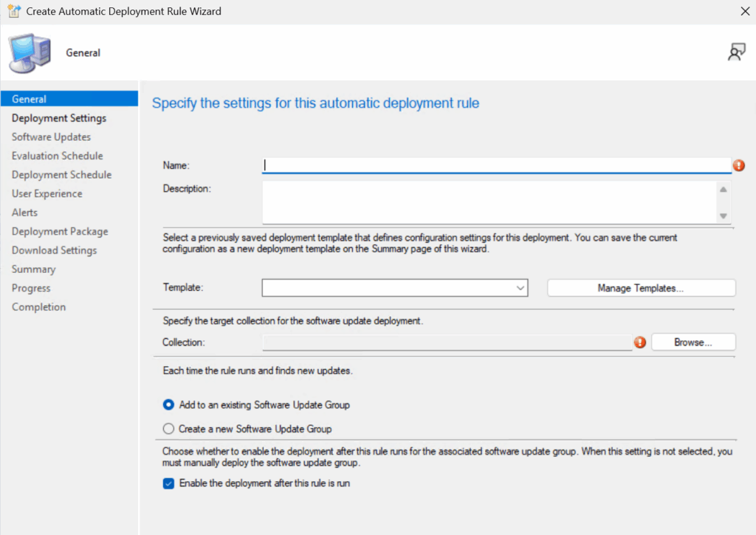The height and width of the screenshot is (535, 756).
Task: Click the wizard title bar icon
Action: pyautogui.click(x=13, y=11)
